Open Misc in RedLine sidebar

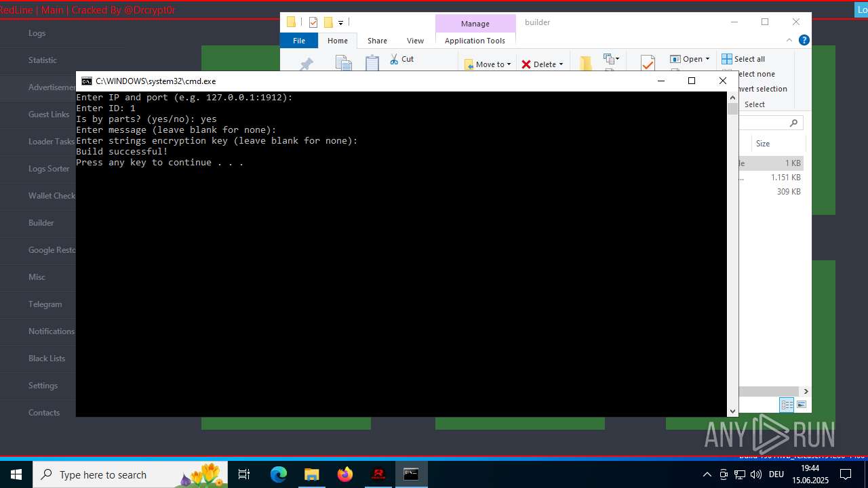tap(37, 277)
